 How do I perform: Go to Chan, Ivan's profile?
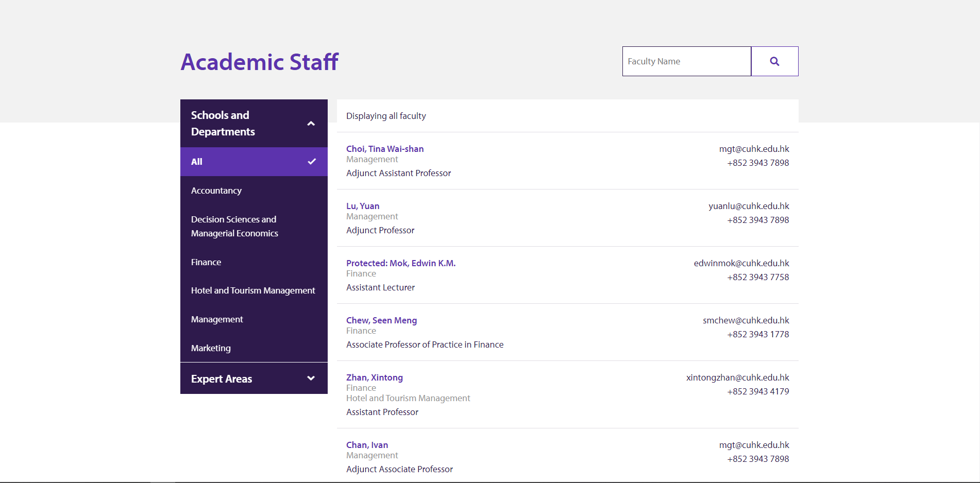(x=367, y=445)
